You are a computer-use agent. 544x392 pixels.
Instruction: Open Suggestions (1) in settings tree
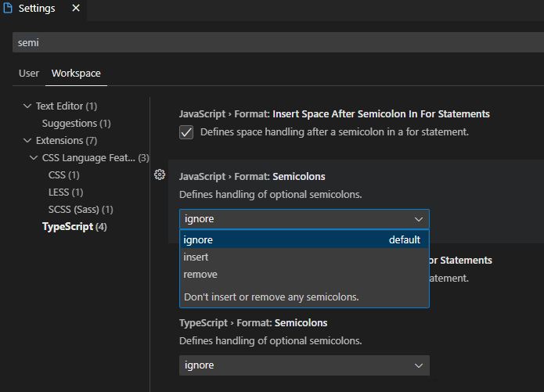(76, 124)
